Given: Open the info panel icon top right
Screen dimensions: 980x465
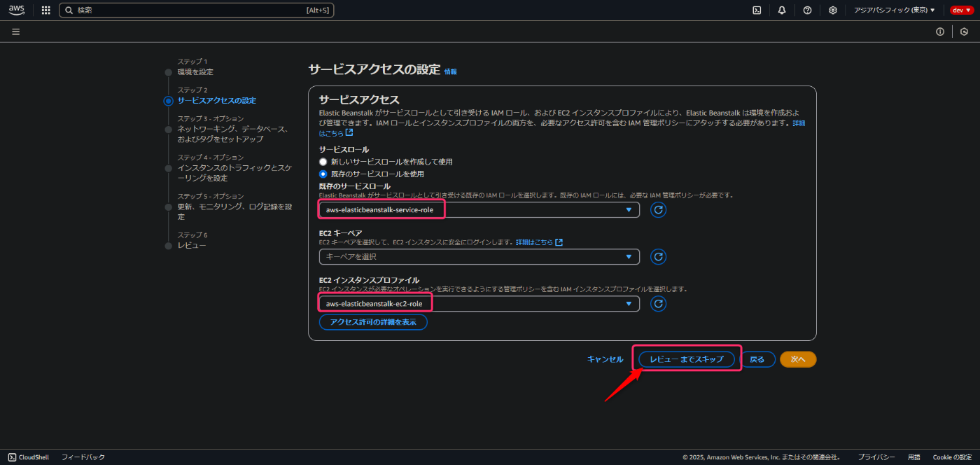Looking at the screenshot, I should tap(940, 32).
